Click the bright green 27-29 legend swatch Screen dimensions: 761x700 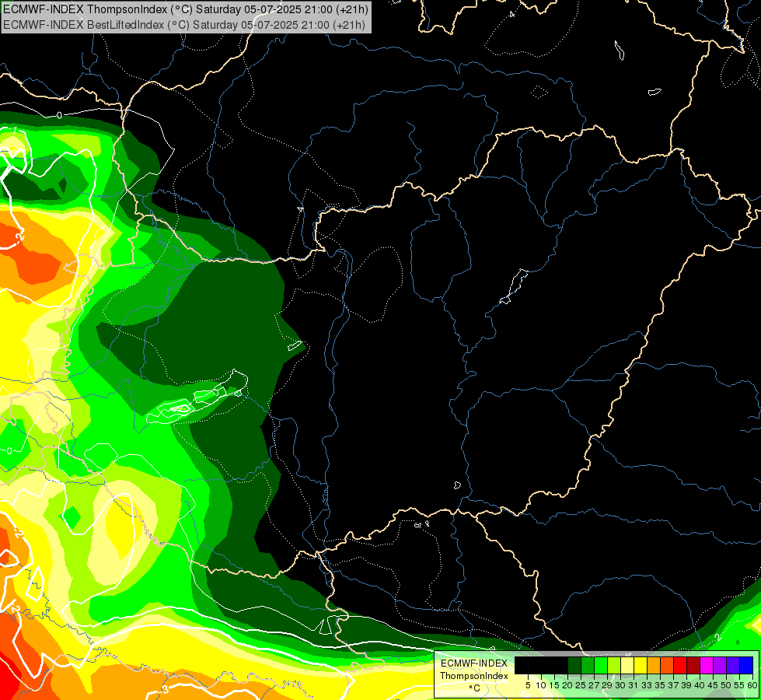click(x=601, y=665)
